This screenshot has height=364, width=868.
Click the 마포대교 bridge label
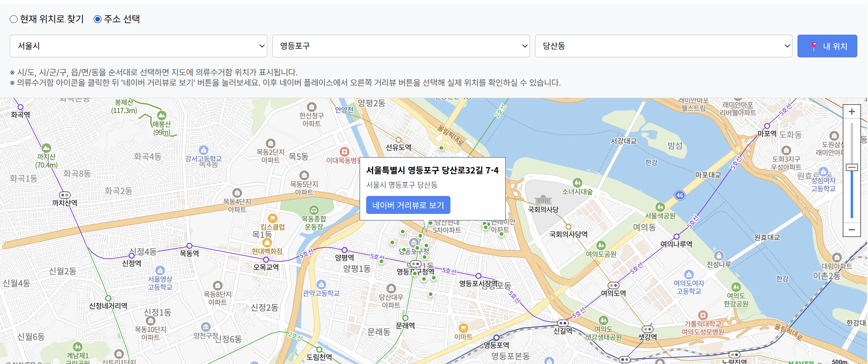pyautogui.click(x=708, y=175)
